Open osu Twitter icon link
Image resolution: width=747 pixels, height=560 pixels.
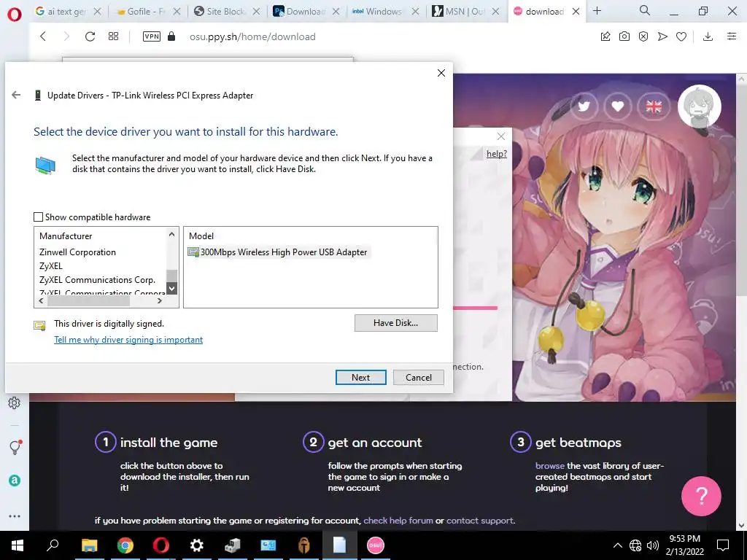coord(584,106)
